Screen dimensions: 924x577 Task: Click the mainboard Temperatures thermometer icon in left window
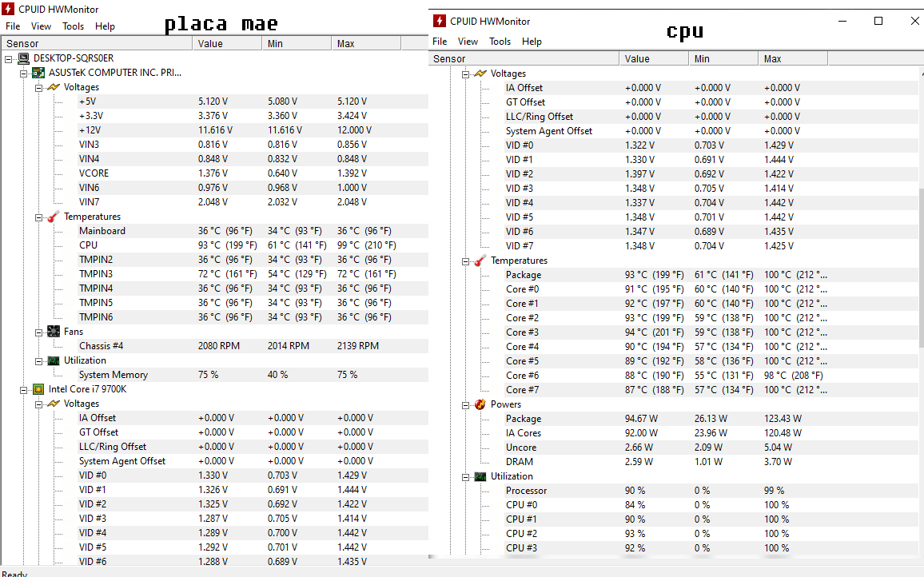click(x=54, y=217)
